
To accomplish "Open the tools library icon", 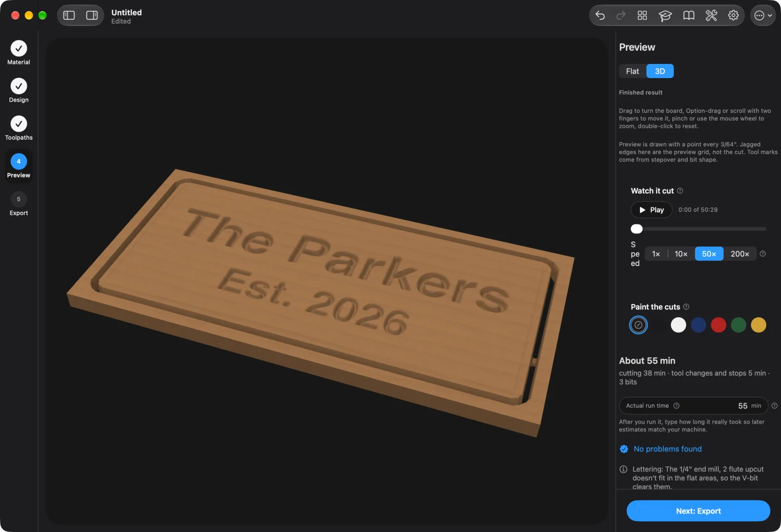I will [711, 16].
